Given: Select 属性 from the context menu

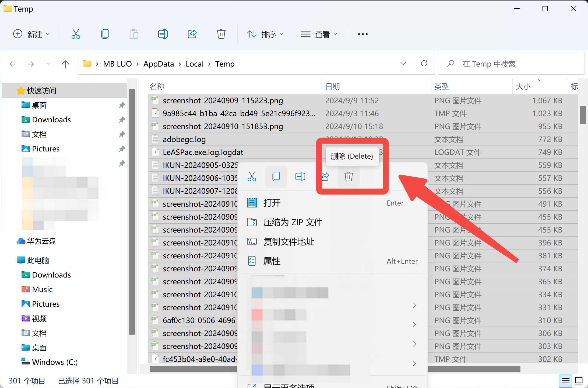Looking at the screenshot, I should (x=272, y=261).
